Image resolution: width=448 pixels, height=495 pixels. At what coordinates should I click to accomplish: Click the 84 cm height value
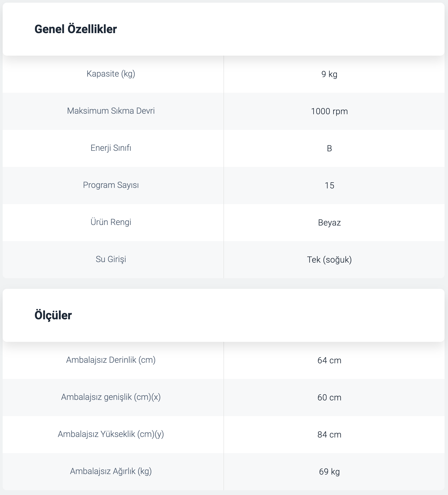(x=329, y=435)
